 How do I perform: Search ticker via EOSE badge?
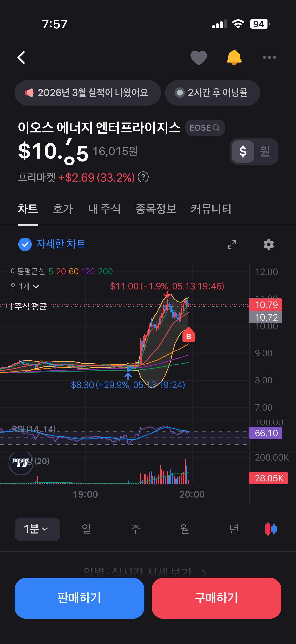(x=205, y=128)
